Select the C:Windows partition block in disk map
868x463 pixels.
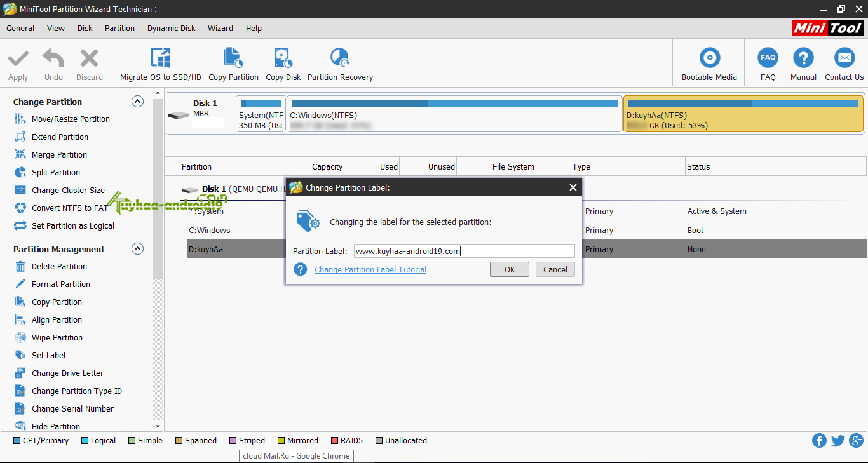(454, 114)
